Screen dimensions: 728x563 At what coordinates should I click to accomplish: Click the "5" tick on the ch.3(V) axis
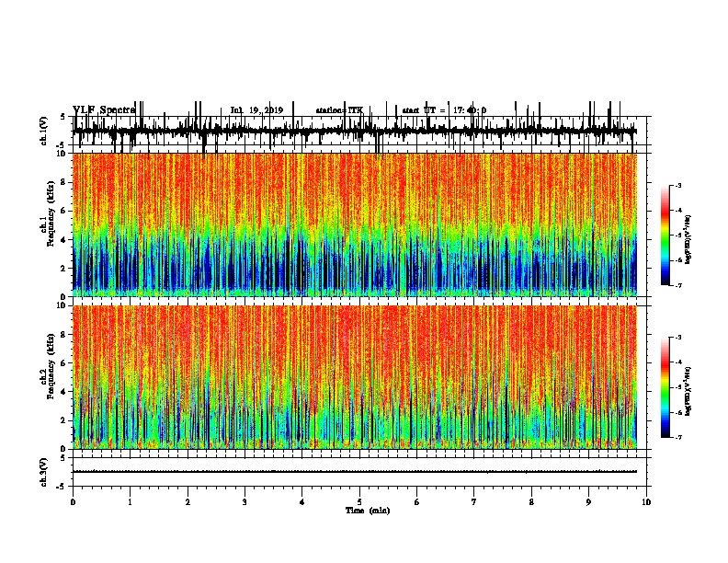[x=63, y=458]
